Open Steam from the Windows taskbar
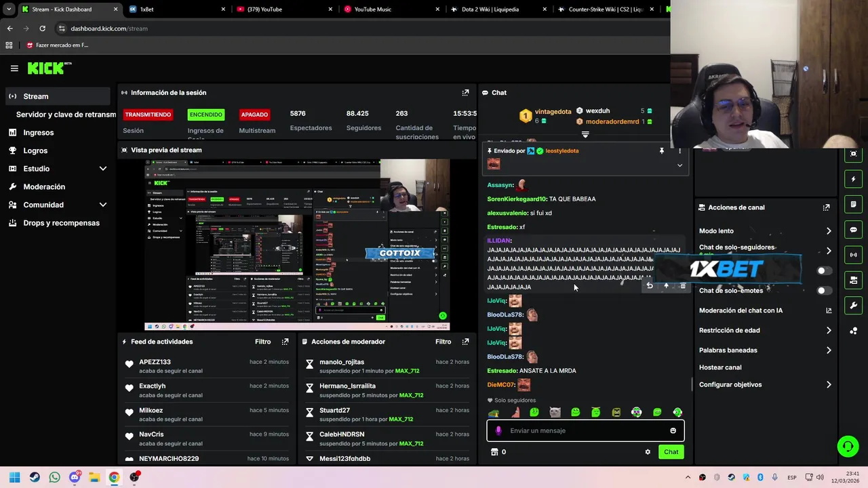 (35, 477)
